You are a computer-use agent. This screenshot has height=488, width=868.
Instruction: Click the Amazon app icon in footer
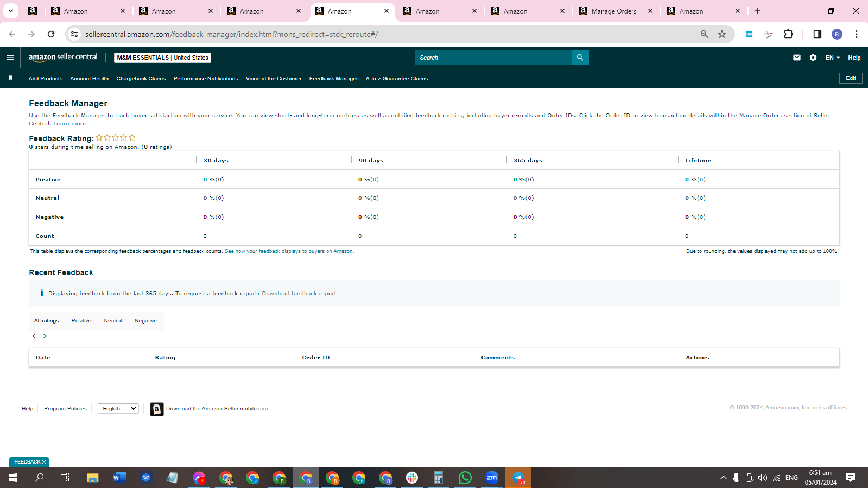[157, 409]
